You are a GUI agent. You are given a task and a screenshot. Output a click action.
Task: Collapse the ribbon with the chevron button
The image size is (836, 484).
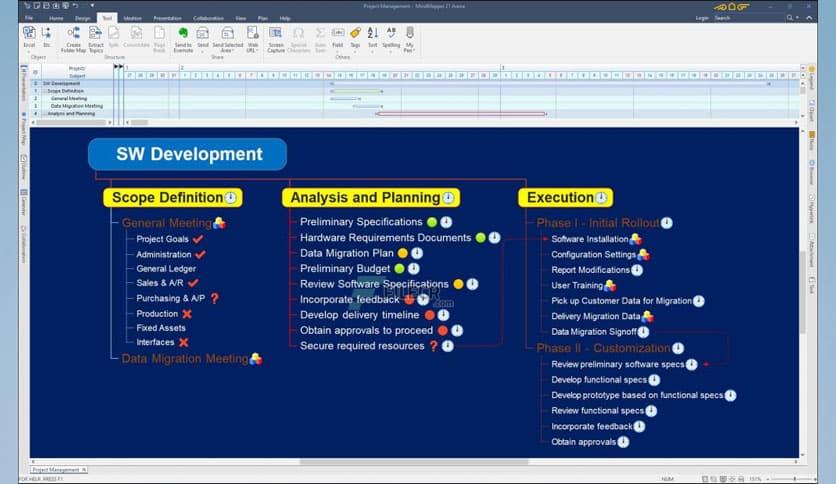[x=809, y=18]
